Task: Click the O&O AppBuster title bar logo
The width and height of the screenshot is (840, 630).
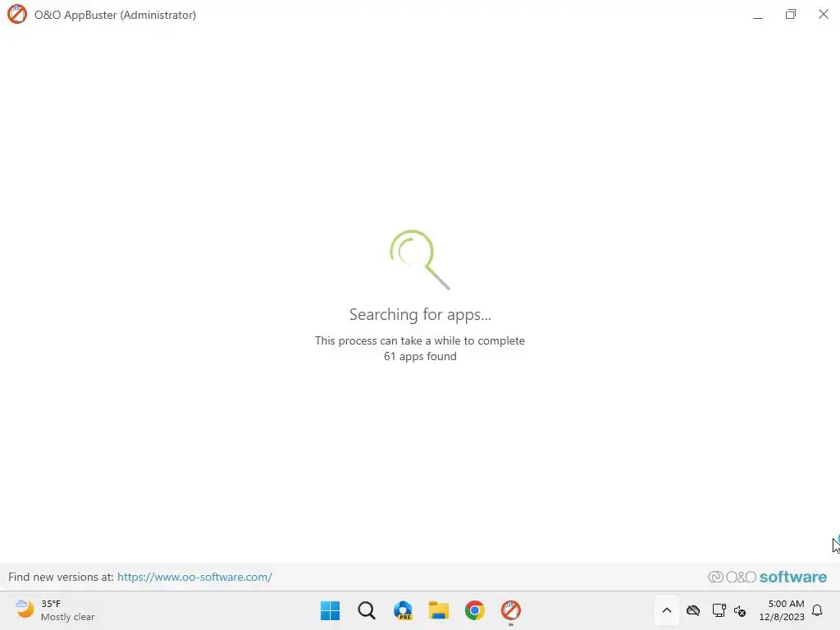Action: click(16, 15)
